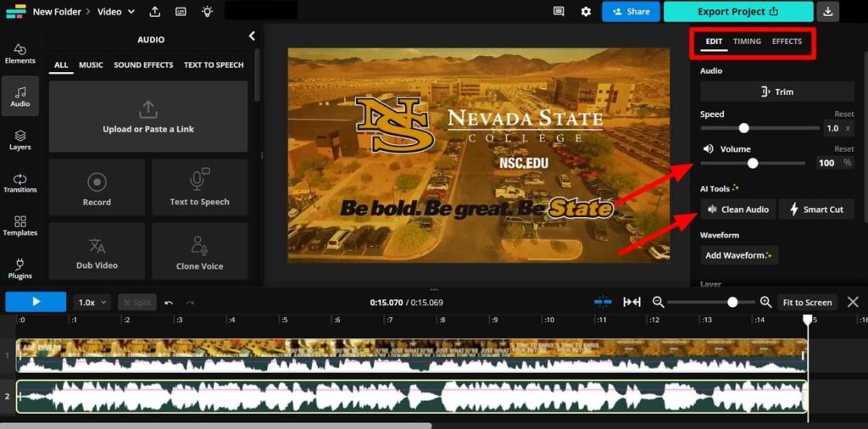
Task: Click the Clone Voice tile
Action: click(199, 251)
